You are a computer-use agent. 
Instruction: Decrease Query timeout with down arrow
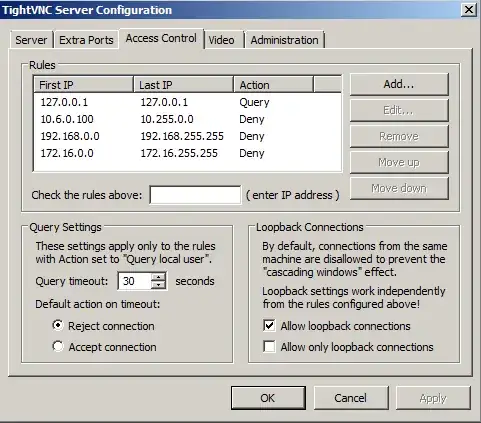tap(158, 285)
